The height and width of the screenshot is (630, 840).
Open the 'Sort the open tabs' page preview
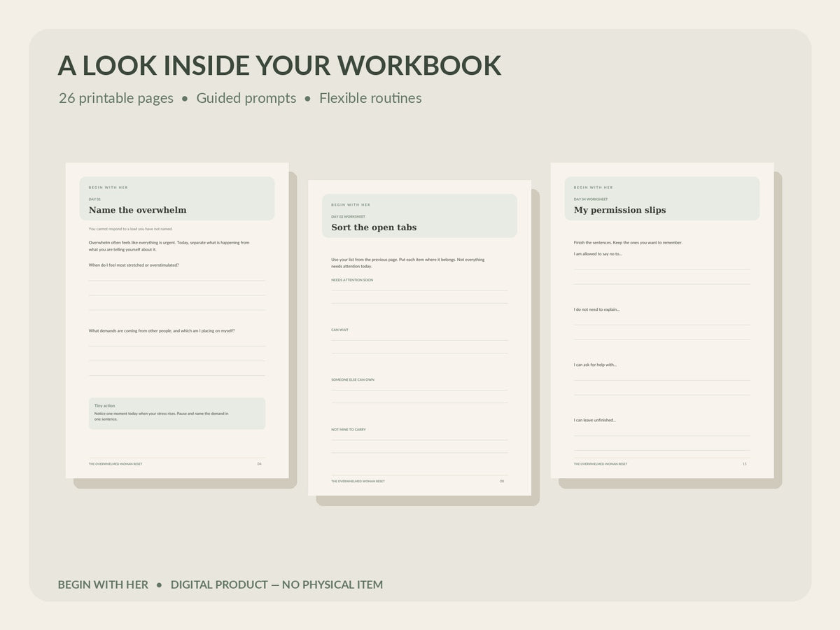click(419, 337)
